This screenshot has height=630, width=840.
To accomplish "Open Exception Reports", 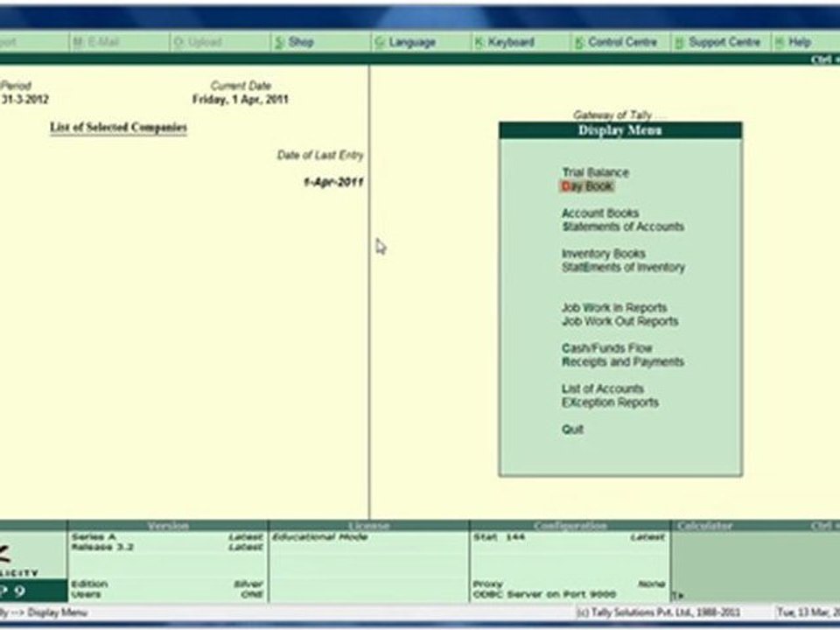I will [610, 402].
